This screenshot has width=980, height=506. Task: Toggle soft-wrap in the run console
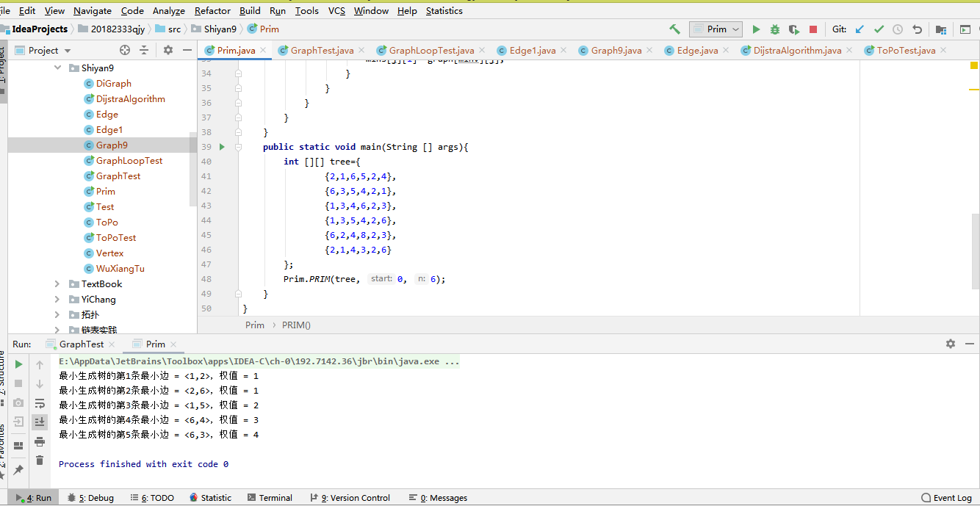click(40, 403)
